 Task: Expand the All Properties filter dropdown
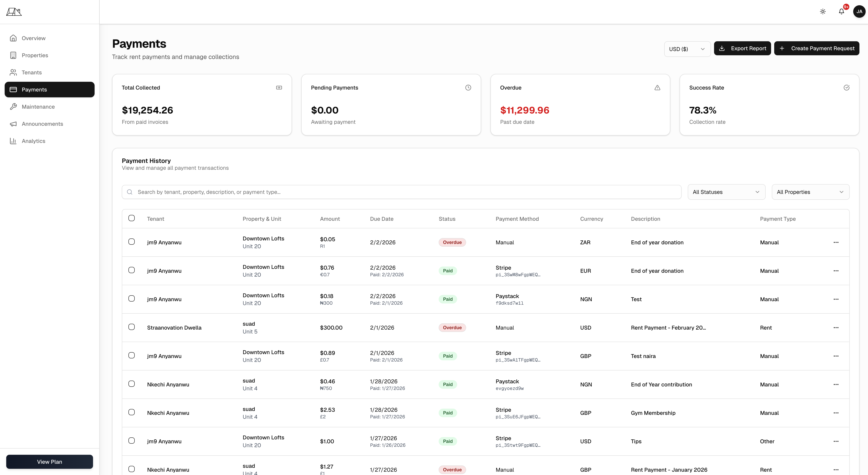(810, 192)
